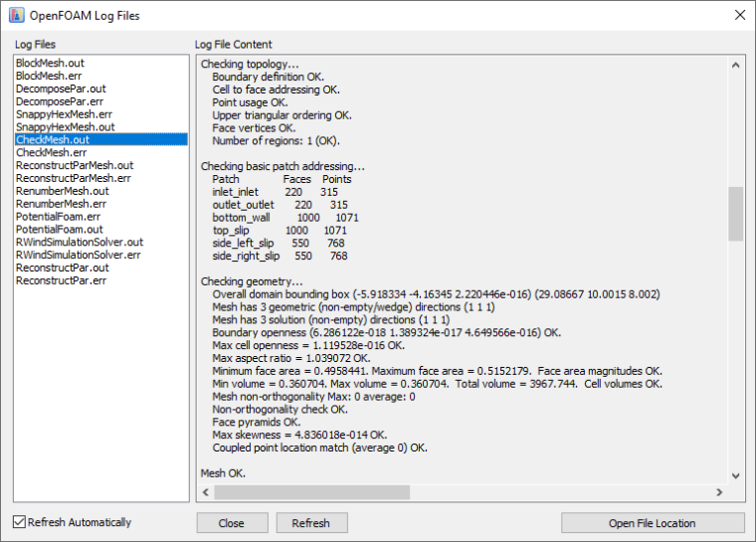This screenshot has width=756, height=542.
Task: Click the top_slip patch row
Action: (280, 231)
